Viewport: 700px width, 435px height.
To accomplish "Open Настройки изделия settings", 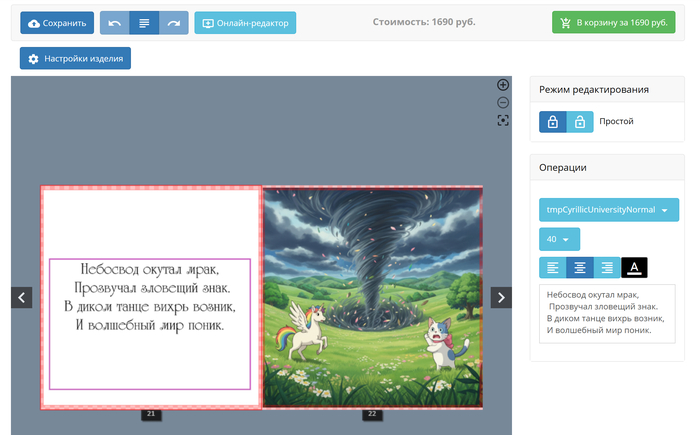I will [x=75, y=59].
